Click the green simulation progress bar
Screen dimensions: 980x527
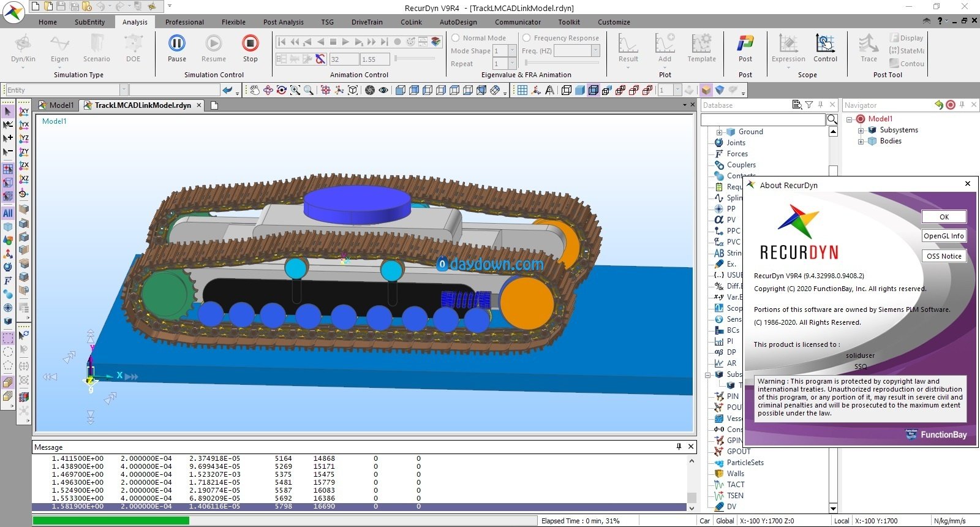(111, 521)
